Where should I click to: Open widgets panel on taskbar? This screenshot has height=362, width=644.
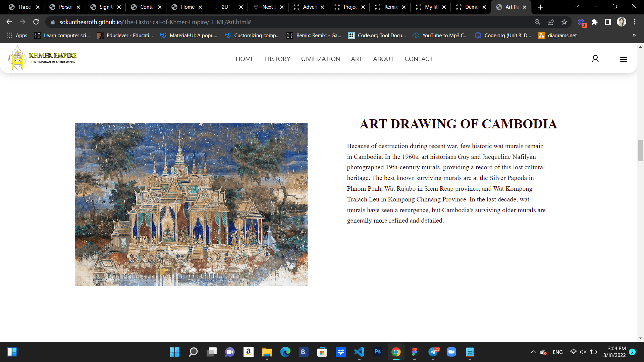tap(12, 352)
